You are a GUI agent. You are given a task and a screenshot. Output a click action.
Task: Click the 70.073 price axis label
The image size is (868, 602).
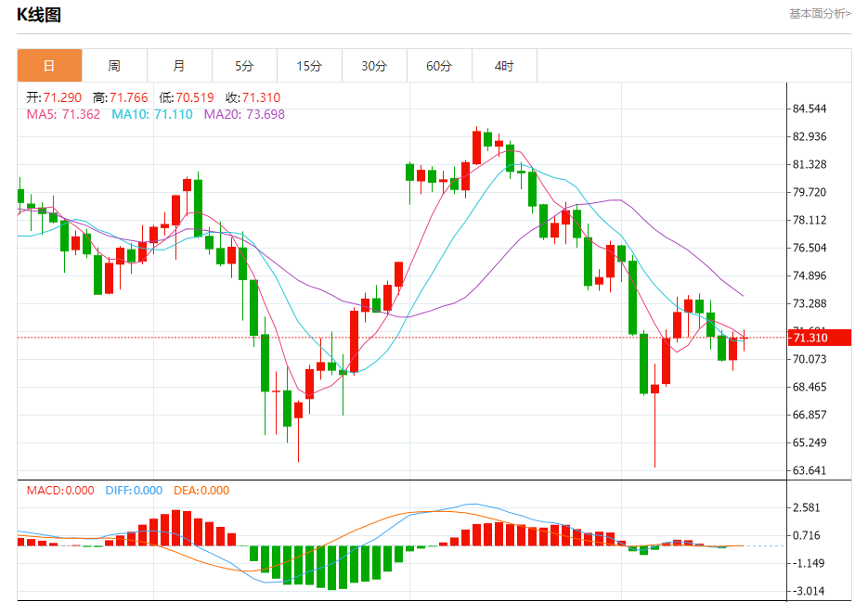coord(810,359)
